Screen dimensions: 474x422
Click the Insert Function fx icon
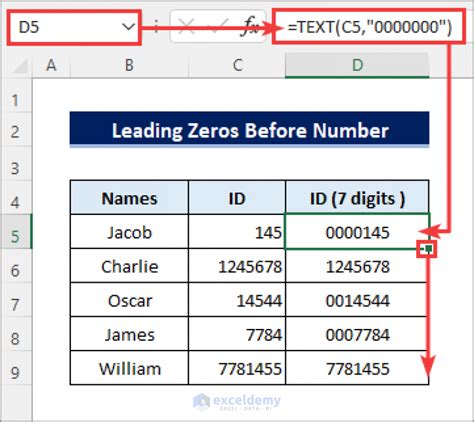click(251, 27)
